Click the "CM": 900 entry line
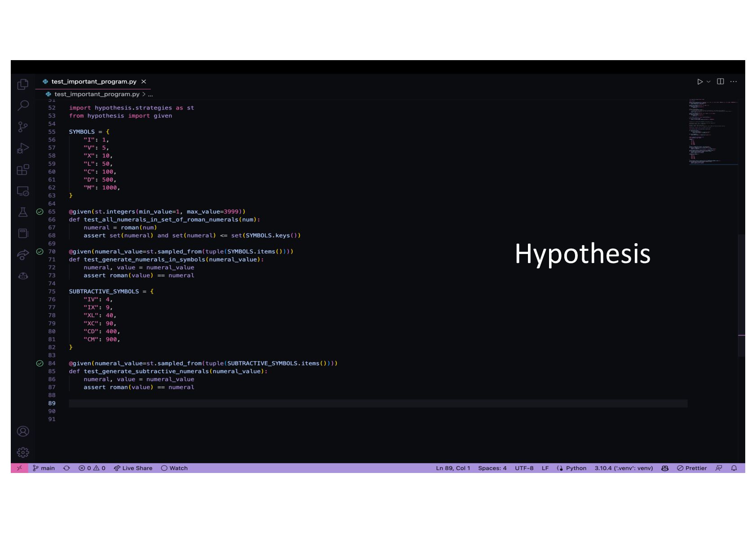756x534 pixels. (x=102, y=340)
